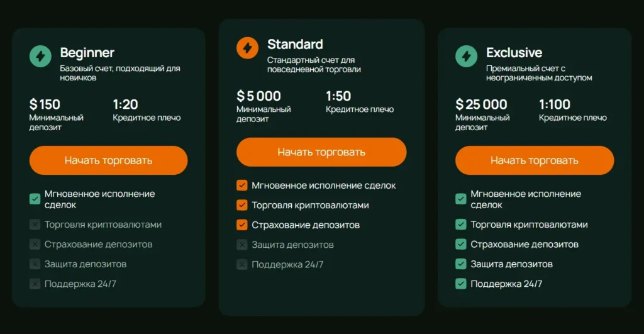Click the Beginner plan lightning icon
Image resolution: width=644 pixels, height=334 pixels.
click(40, 57)
